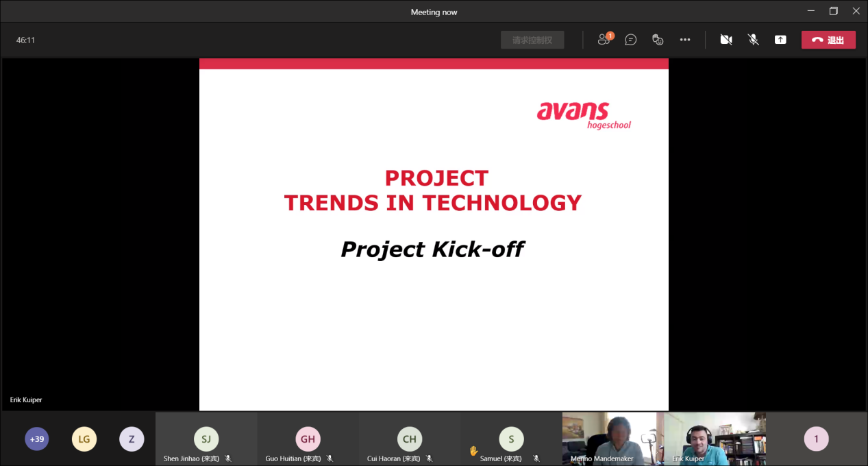Open the raise hand reactions menu
868x466 pixels.
click(658, 40)
